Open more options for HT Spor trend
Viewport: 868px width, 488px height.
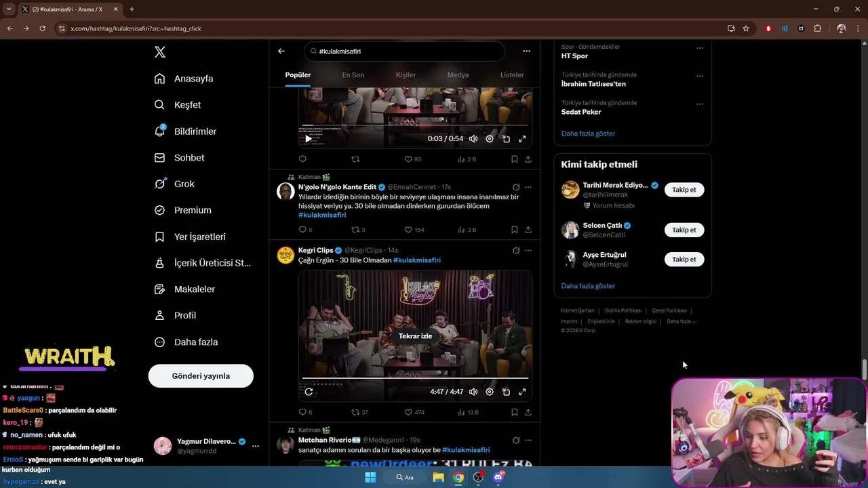(700, 48)
